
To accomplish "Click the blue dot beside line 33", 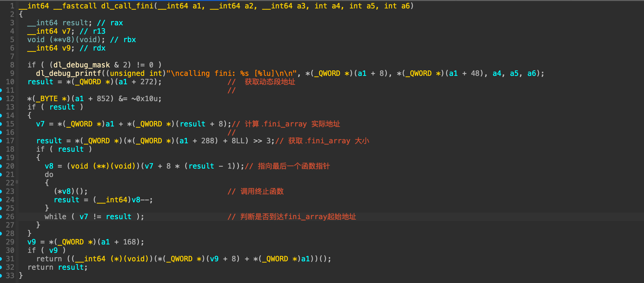I will pos(1,276).
